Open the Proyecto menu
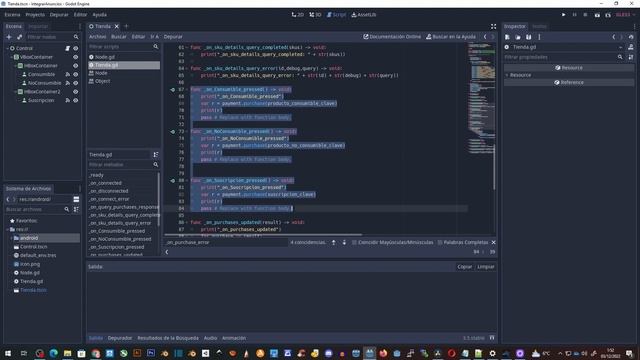Image resolution: width=640 pixels, height=360 pixels. 35,15
